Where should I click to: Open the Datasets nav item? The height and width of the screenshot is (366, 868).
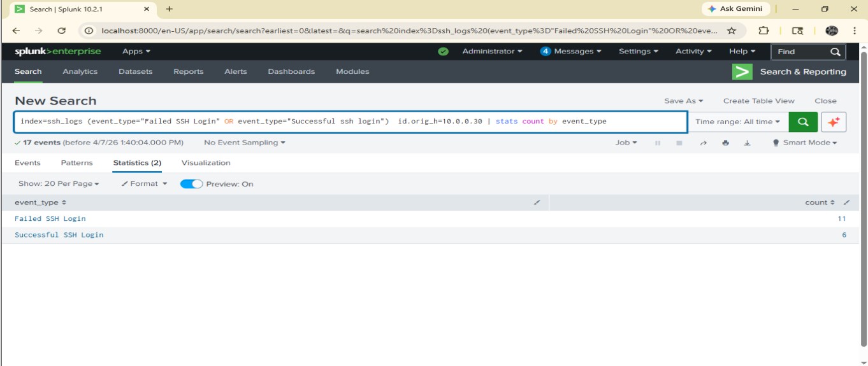pos(136,72)
